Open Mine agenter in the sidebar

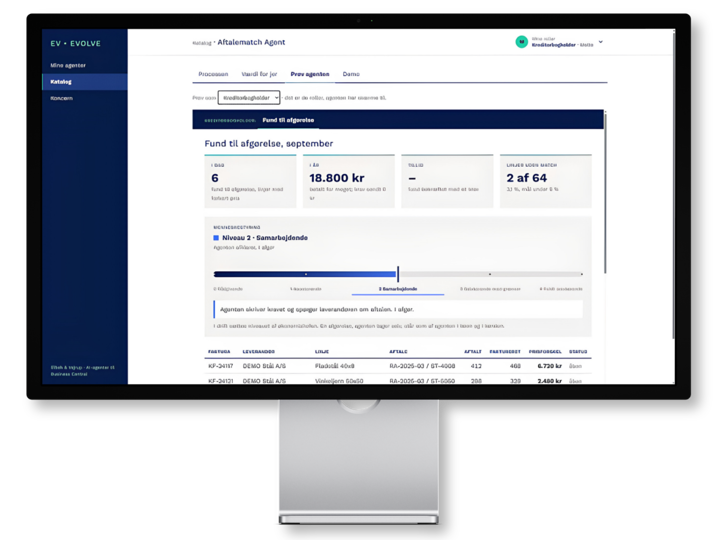coord(68,65)
